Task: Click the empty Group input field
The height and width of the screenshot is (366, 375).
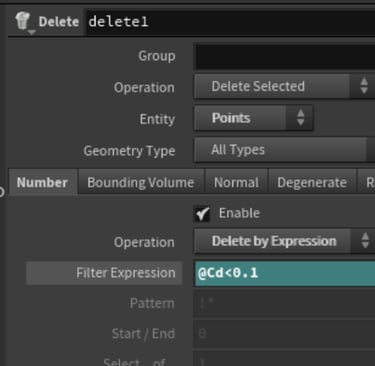Action: [x=284, y=56]
